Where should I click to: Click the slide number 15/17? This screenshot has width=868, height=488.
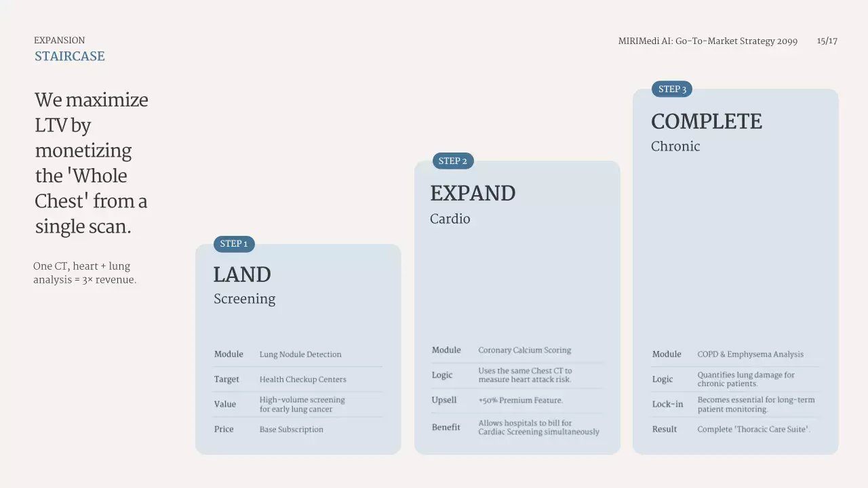827,41
